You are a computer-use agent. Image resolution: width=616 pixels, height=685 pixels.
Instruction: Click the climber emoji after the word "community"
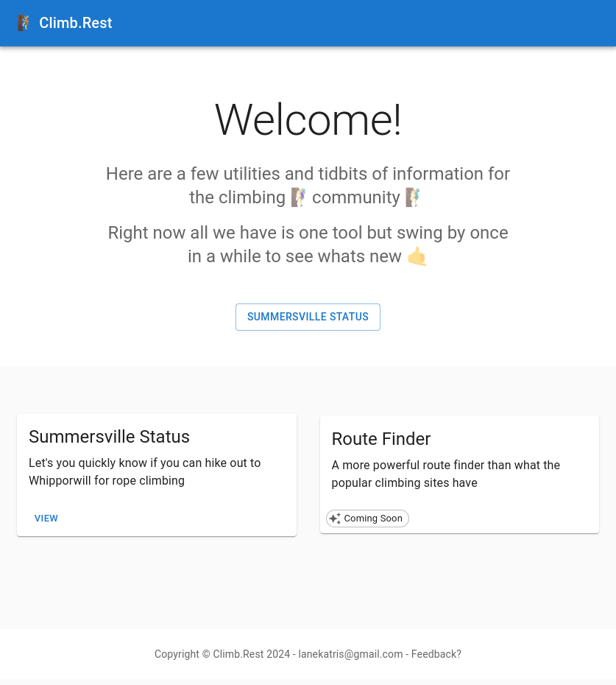click(413, 197)
